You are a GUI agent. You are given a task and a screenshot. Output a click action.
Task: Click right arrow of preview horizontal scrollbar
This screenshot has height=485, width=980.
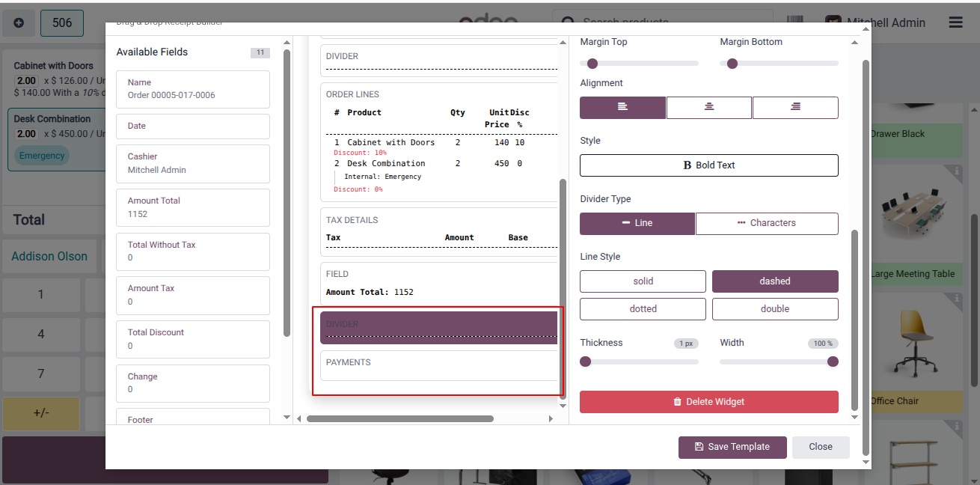point(551,418)
